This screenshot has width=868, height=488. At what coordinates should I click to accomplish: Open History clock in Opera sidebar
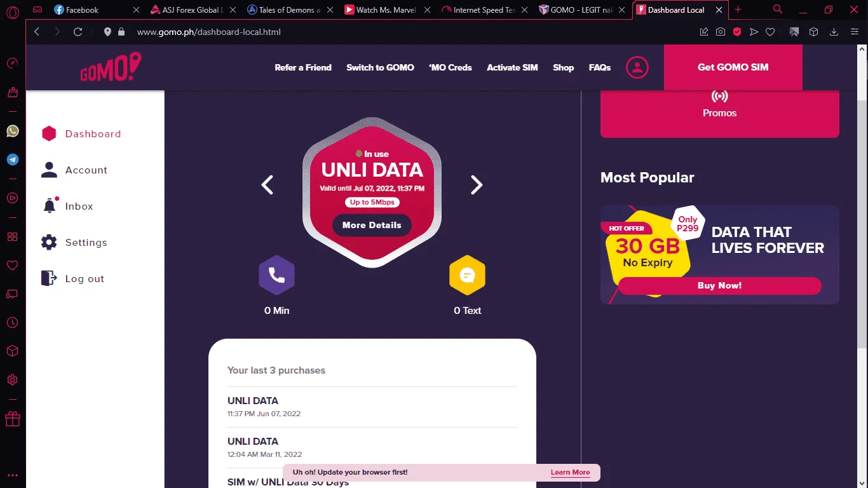(x=12, y=323)
